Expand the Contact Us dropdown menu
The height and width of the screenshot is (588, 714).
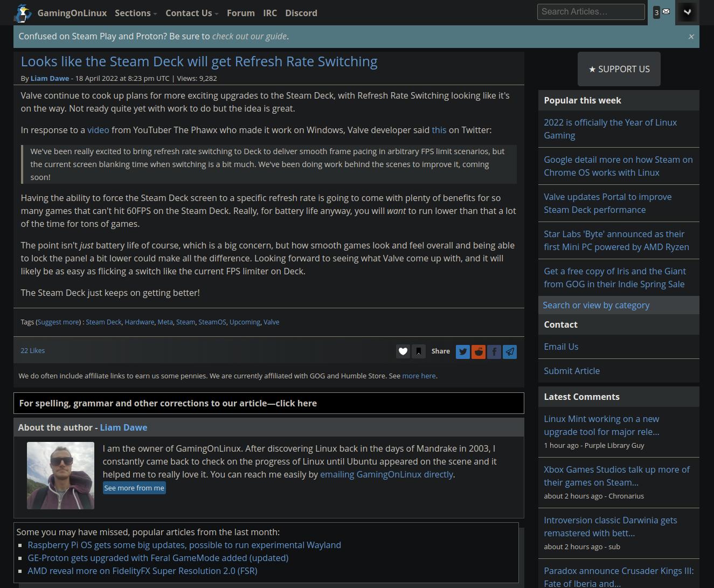[192, 13]
